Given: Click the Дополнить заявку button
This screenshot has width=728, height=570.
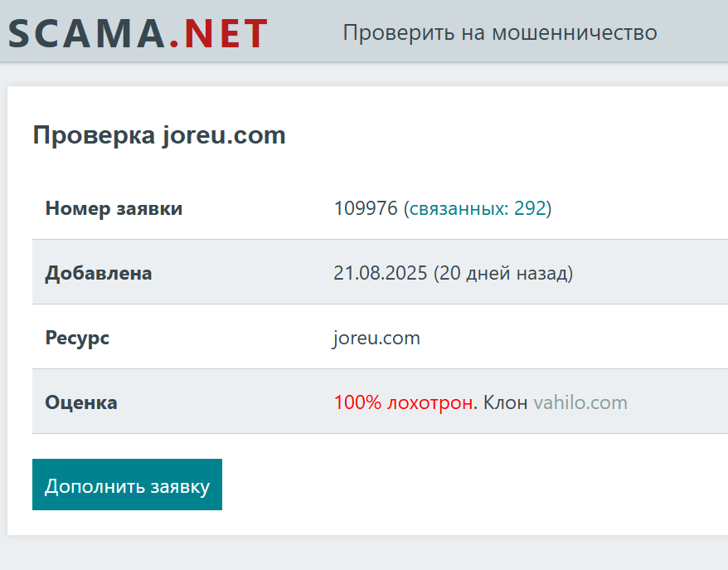Looking at the screenshot, I should point(127,485).
